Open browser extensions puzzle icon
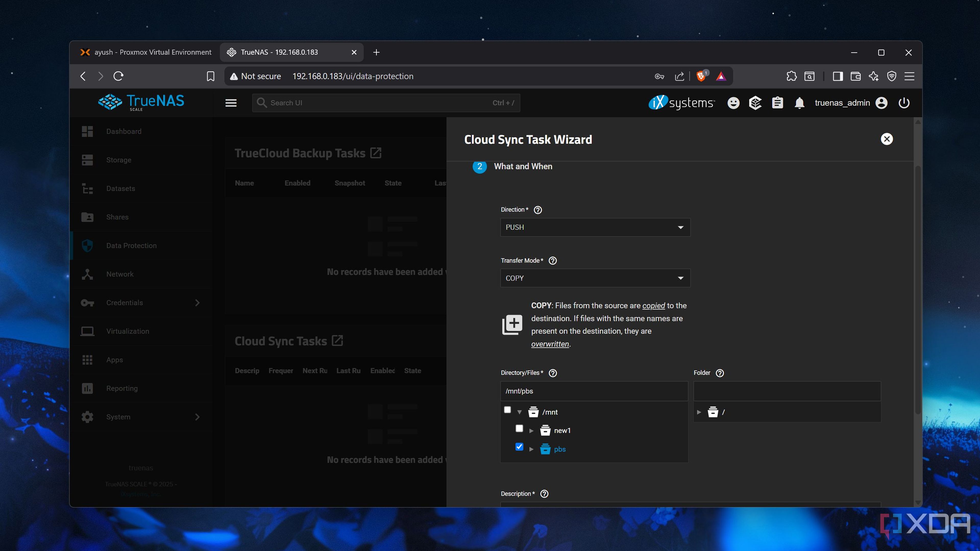This screenshot has height=551, width=980. tap(791, 76)
